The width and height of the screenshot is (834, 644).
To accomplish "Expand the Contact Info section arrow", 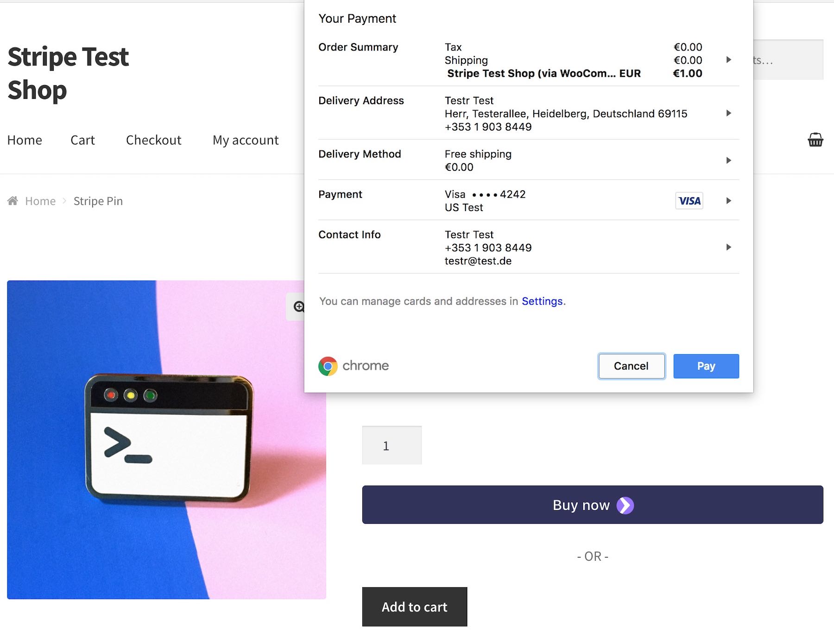I will (728, 247).
